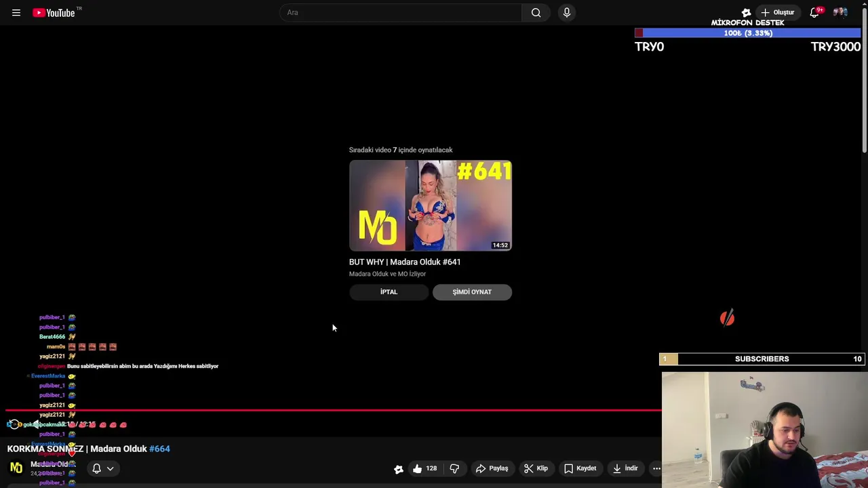Click the red video progress bar
Image resolution: width=868 pixels, height=488 pixels.
tap(332, 410)
